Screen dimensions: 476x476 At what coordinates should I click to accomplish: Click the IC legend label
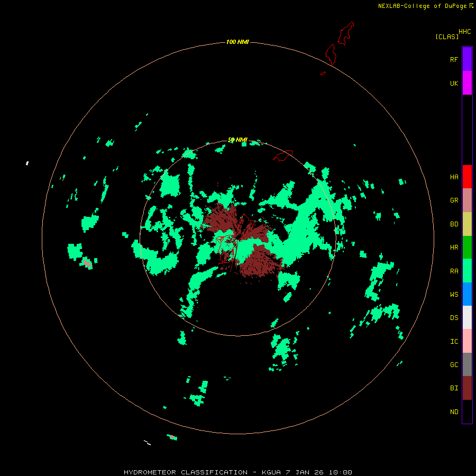(454, 341)
